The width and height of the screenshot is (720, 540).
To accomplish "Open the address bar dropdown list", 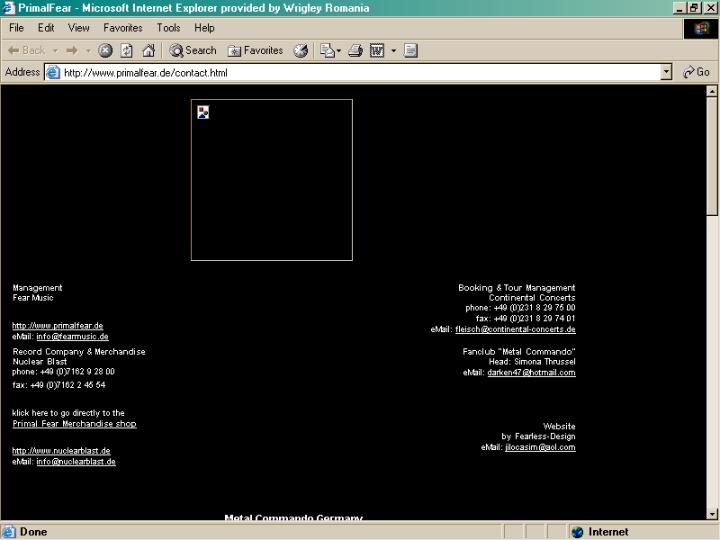I will (666, 72).
